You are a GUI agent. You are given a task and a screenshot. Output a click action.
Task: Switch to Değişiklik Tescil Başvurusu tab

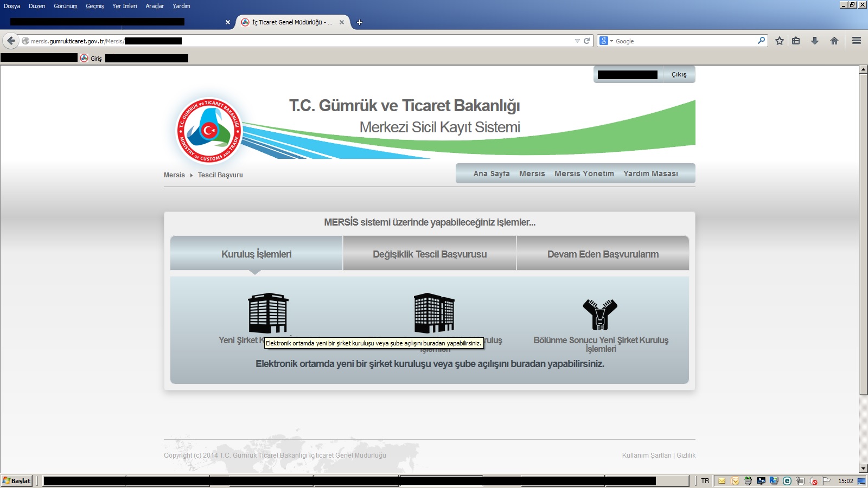click(430, 254)
